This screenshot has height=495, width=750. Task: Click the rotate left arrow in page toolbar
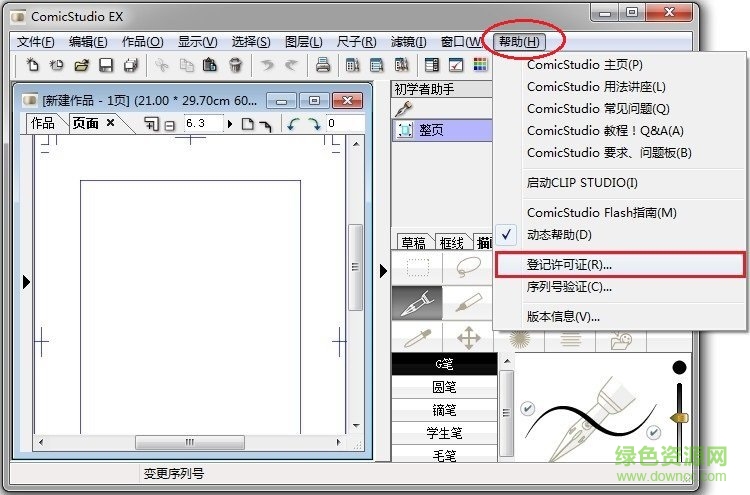pos(293,124)
